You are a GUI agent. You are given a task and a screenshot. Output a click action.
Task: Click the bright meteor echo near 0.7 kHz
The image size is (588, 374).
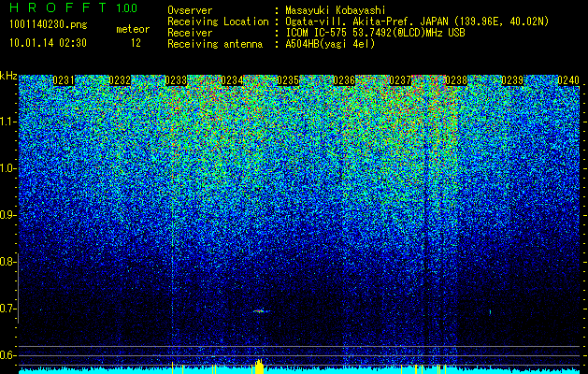(x=261, y=311)
